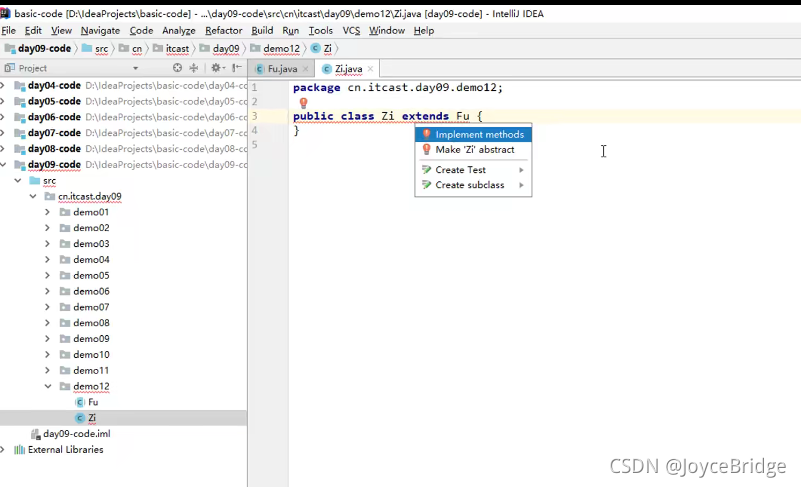Open the Project view dropdown arrow
Viewport: 801px width, 487px height.
[x=135, y=68]
